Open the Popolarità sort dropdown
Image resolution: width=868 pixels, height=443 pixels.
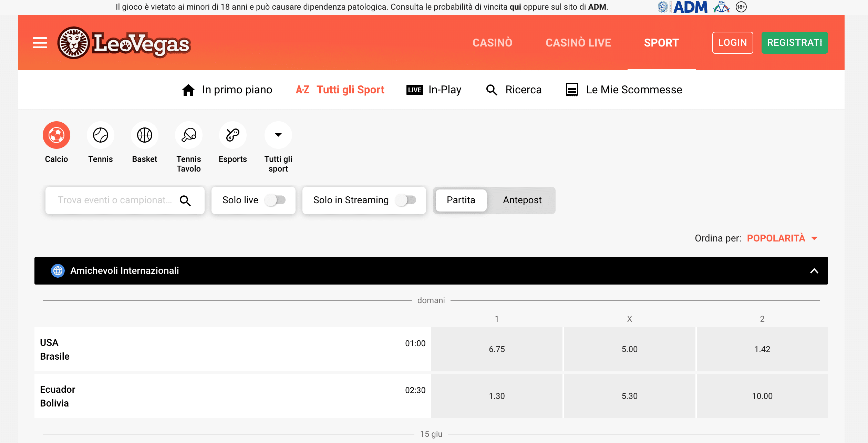[x=782, y=238]
